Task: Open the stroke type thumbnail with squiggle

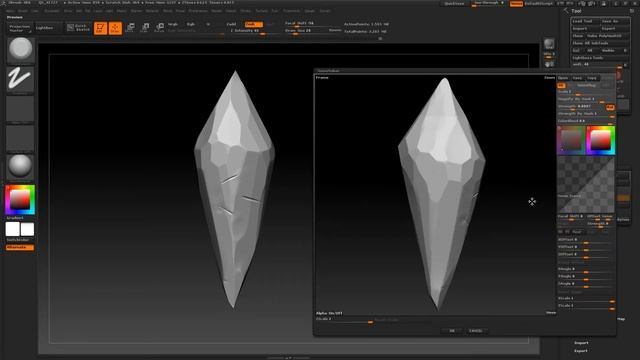Action: coord(20,79)
